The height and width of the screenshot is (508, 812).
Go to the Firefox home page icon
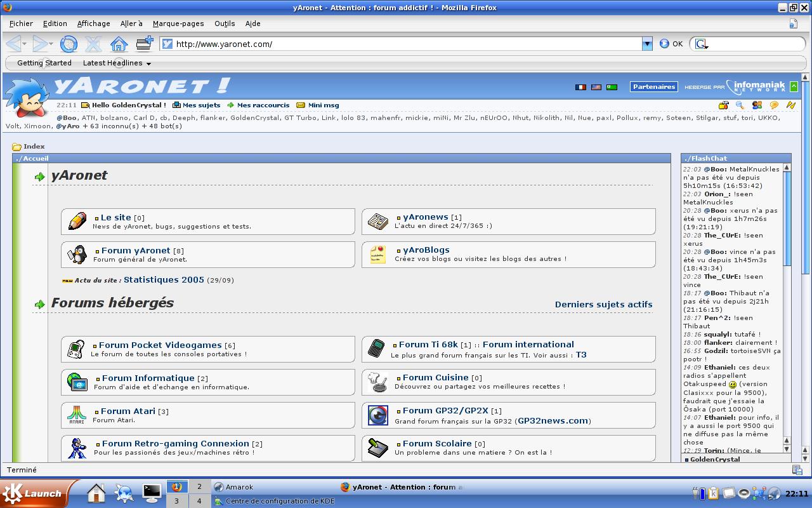coord(119,44)
